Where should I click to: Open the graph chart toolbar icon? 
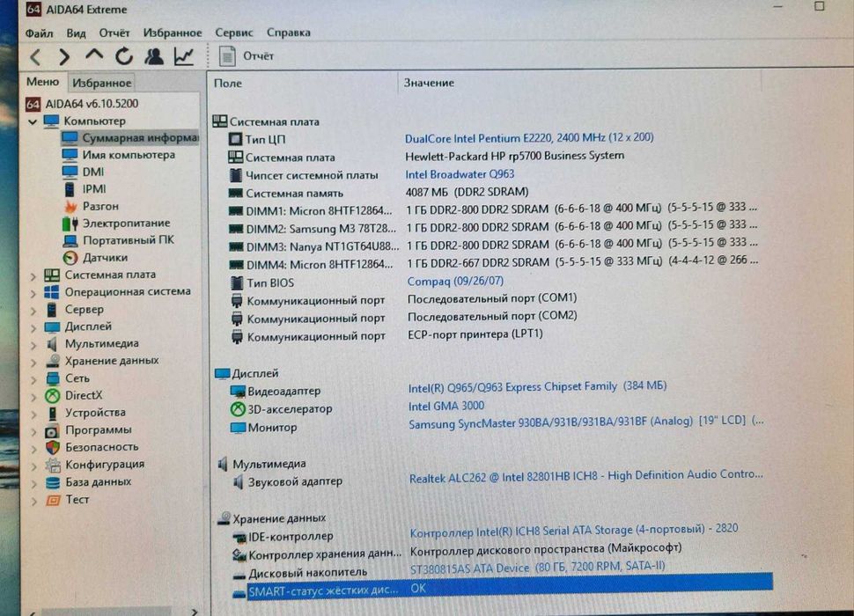[x=184, y=55]
